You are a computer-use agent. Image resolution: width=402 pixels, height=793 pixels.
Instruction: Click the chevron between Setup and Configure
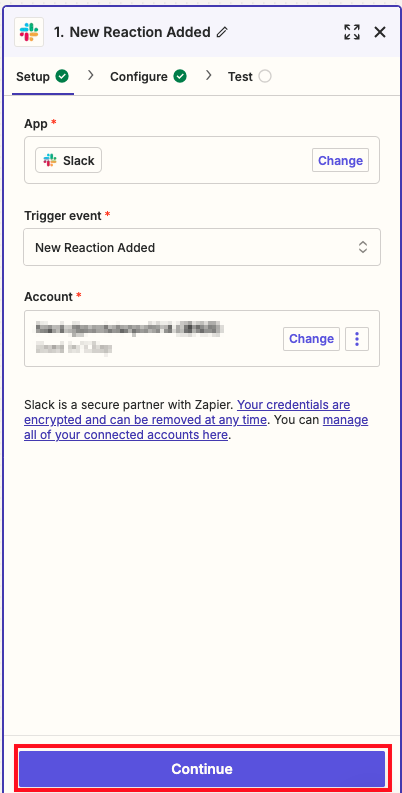(x=91, y=75)
